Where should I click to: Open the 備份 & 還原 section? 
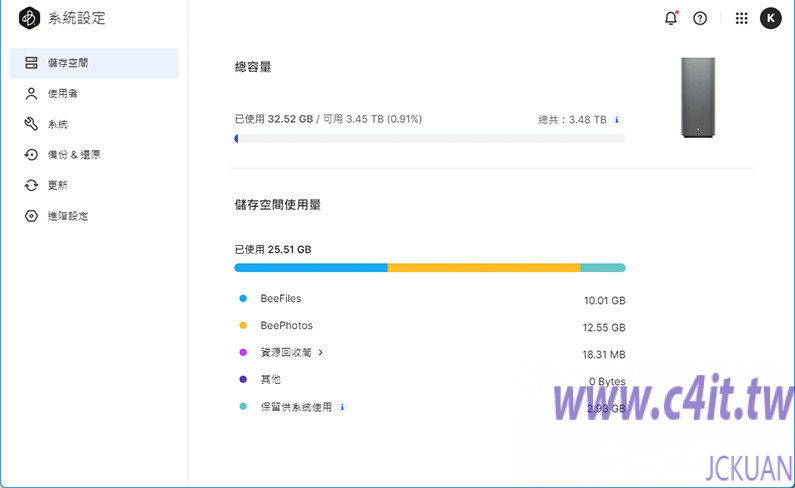(94, 155)
